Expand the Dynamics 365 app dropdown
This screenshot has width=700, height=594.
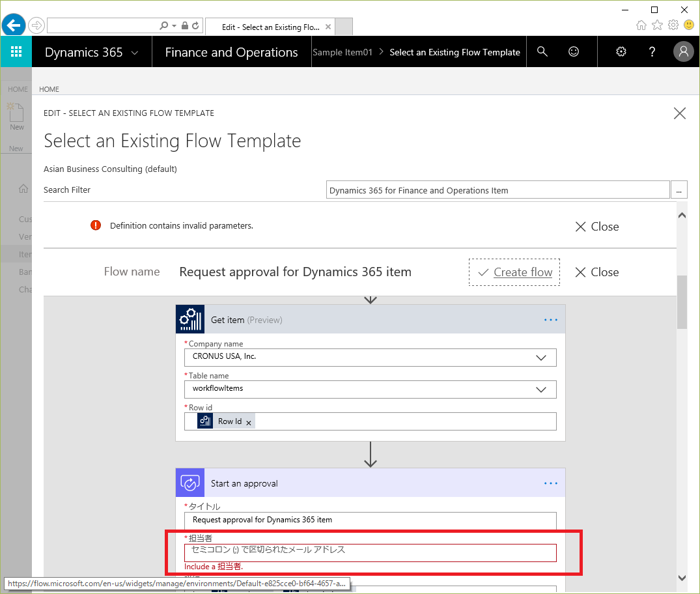click(x=134, y=53)
